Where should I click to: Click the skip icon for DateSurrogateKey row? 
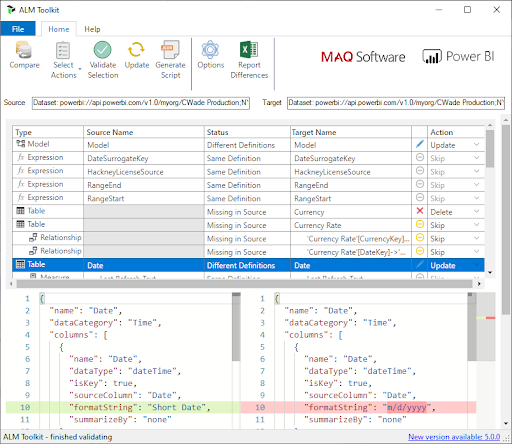420,157
